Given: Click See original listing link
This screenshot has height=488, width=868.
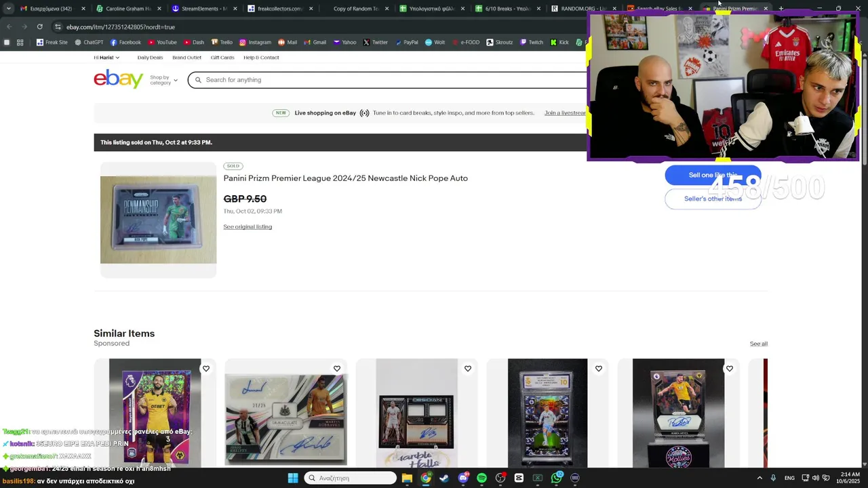Looking at the screenshot, I should [248, 227].
